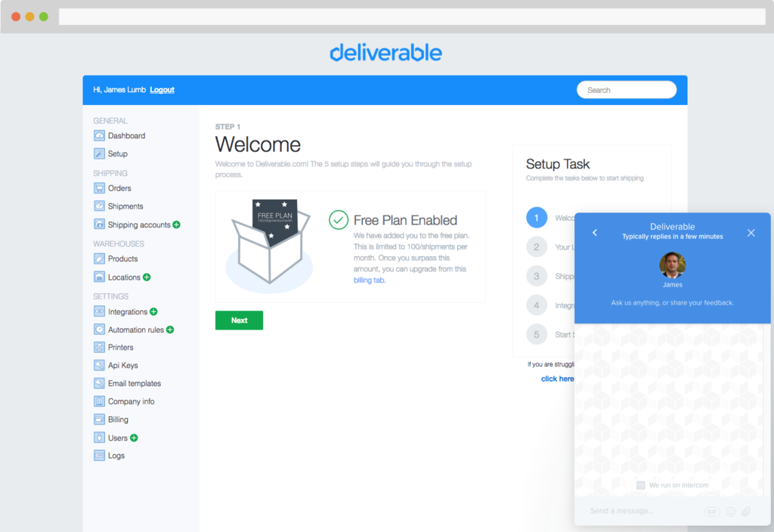Go to Automation rules
This screenshot has width=774, height=532.
[x=136, y=329]
